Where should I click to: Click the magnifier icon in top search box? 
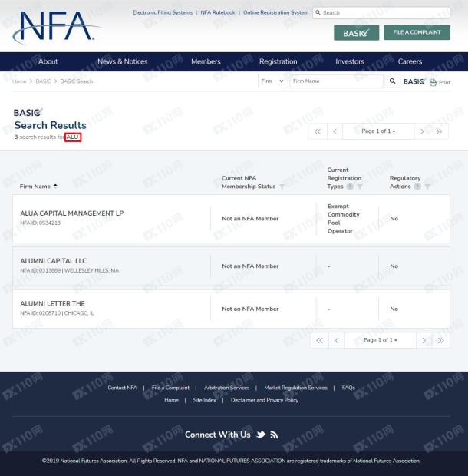click(x=318, y=12)
